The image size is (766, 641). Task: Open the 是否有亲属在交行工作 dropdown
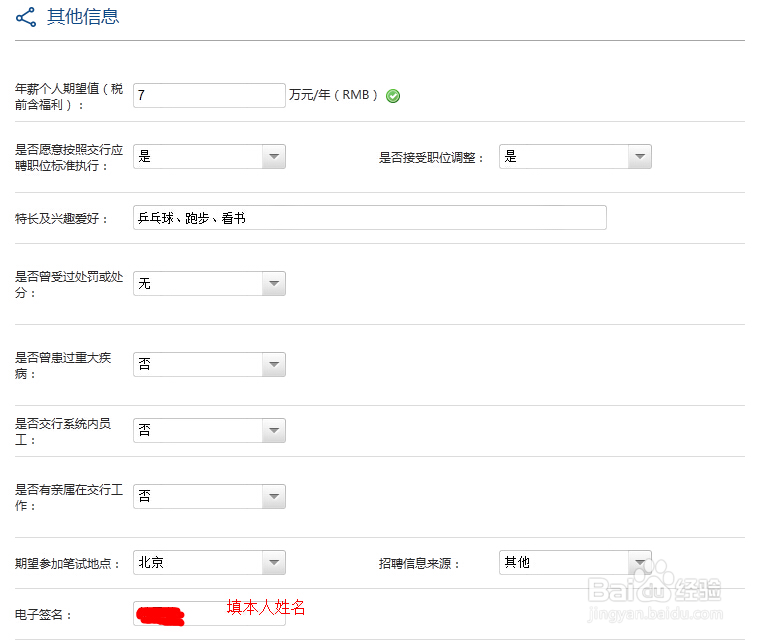coord(209,496)
